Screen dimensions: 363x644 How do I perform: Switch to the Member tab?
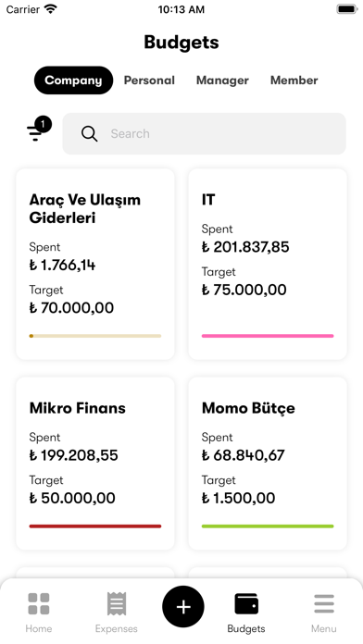tap(294, 80)
